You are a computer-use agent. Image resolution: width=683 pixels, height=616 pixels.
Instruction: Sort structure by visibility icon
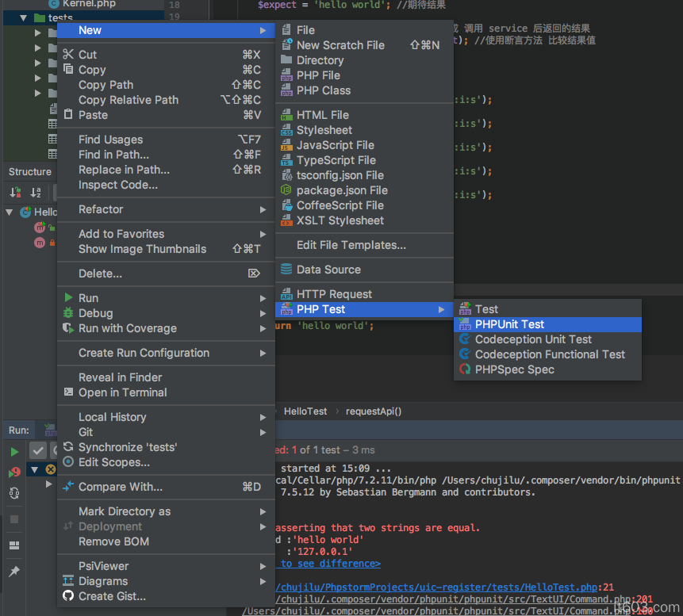tap(15, 193)
